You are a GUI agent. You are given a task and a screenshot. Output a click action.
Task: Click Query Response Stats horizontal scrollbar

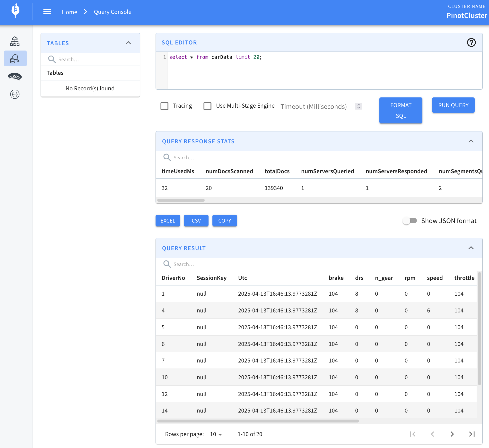(181, 200)
